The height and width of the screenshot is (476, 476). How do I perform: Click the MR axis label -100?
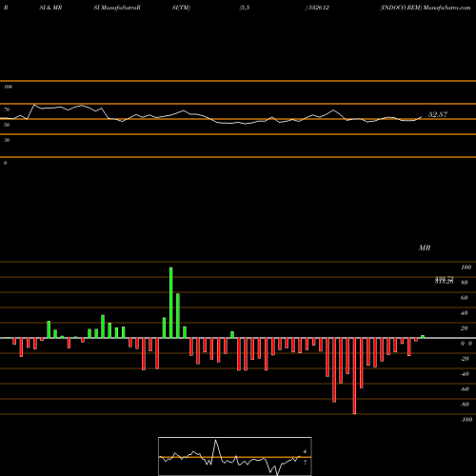tap(466, 420)
